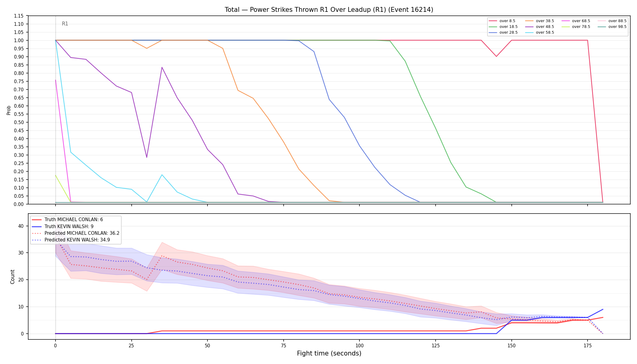Click 'Truth KEVIN WALSH: 9' legend entry
This screenshot has width=637, height=364.
(62, 226)
